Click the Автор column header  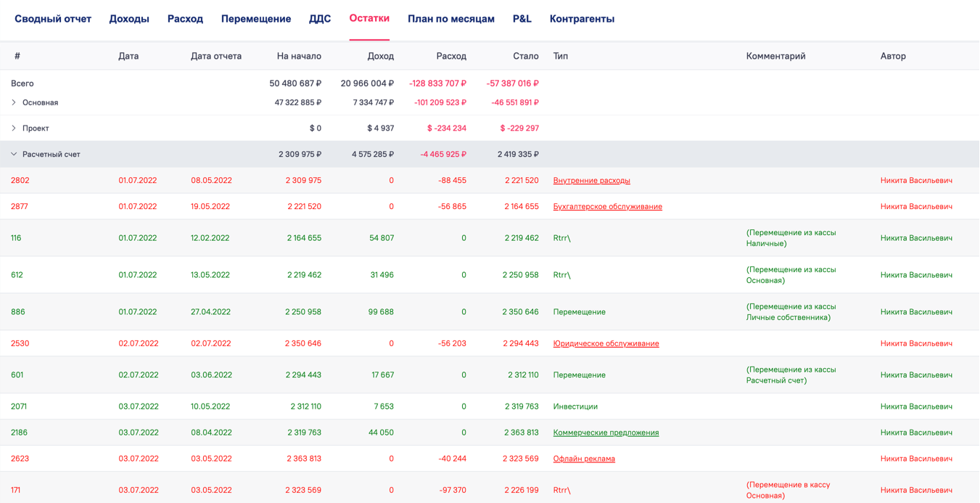pyautogui.click(x=893, y=56)
